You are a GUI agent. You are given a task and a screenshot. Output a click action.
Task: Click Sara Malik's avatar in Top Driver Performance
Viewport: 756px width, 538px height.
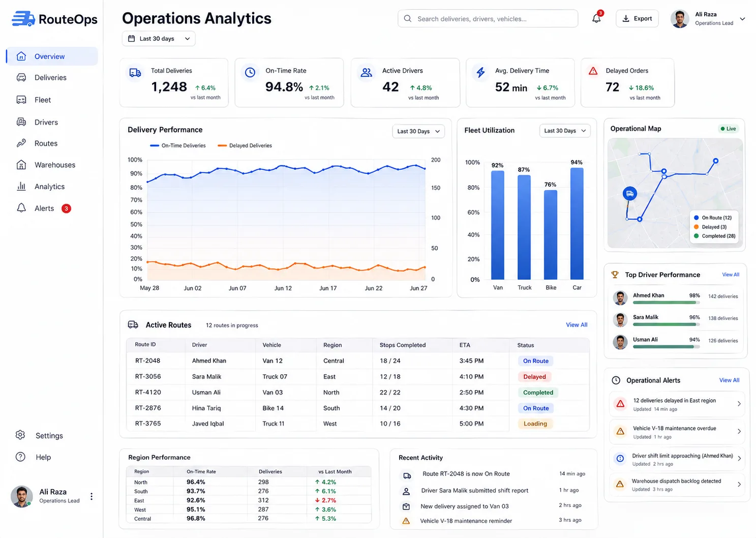(620, 320)
